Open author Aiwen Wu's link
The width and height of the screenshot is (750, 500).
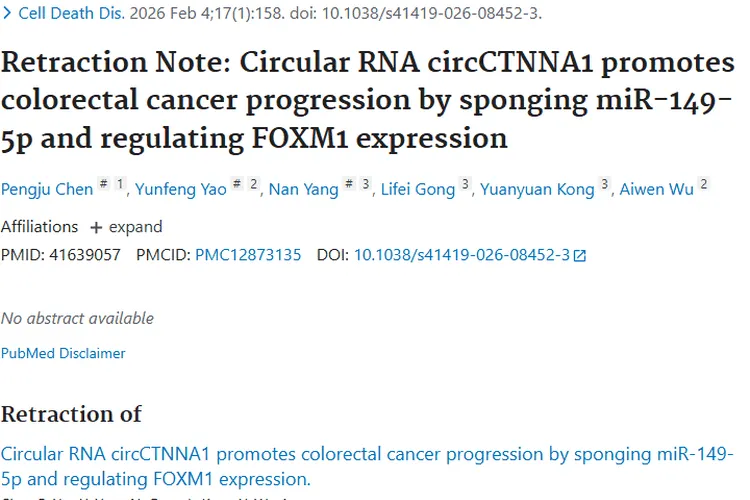pos(656,190)
